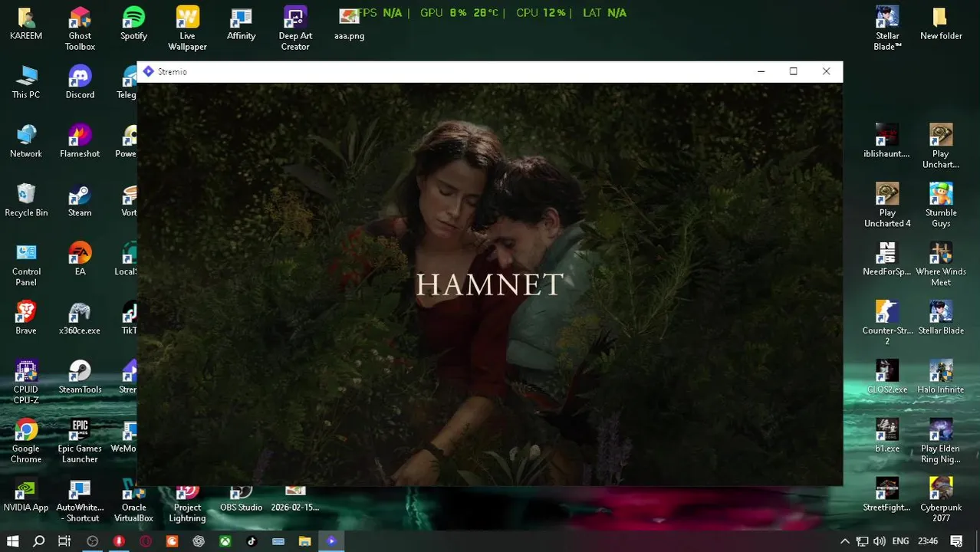980x552 pixels.
Task: Launch Google Chrome from the desktop
Action: (x=26, y=442)
